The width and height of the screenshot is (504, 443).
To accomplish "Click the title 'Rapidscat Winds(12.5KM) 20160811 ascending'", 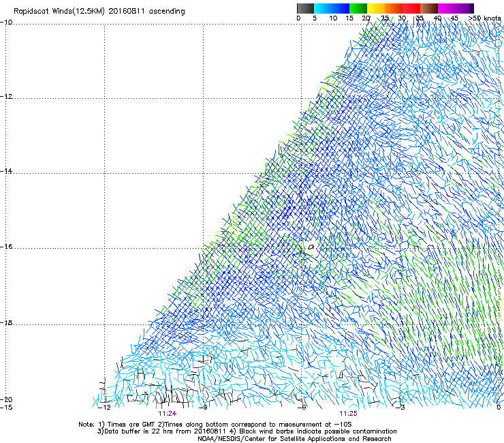I will (x=99, y=12).
